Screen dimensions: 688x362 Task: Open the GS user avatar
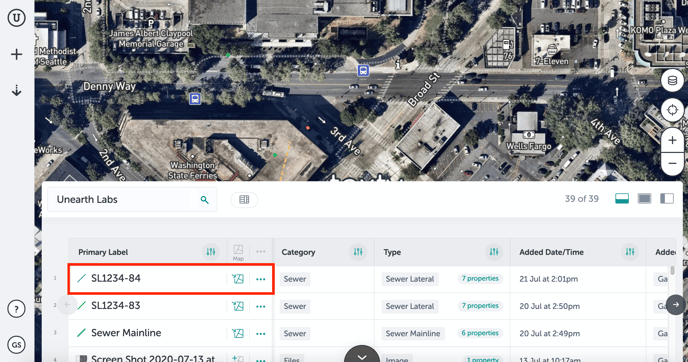tap(16, 345)
